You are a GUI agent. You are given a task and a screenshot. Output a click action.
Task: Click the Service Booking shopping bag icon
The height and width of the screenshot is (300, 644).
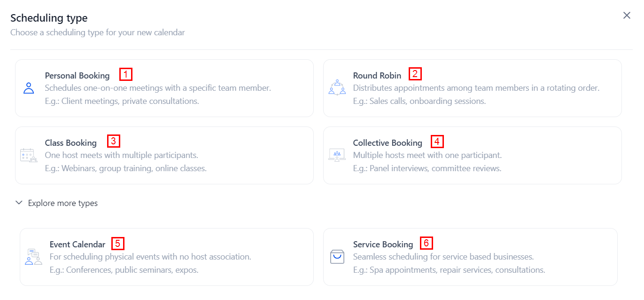[337, 257]
